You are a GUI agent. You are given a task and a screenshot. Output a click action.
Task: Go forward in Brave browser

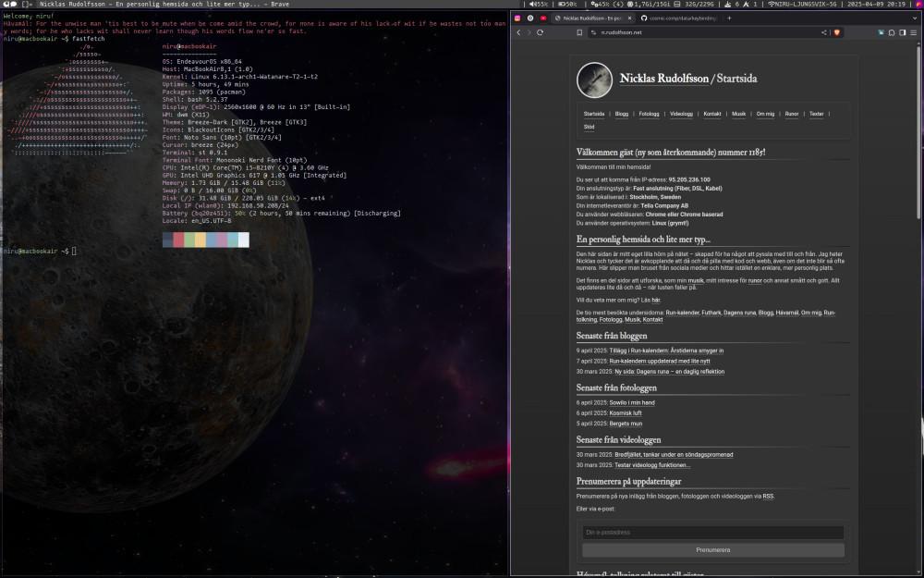(529, 32)
